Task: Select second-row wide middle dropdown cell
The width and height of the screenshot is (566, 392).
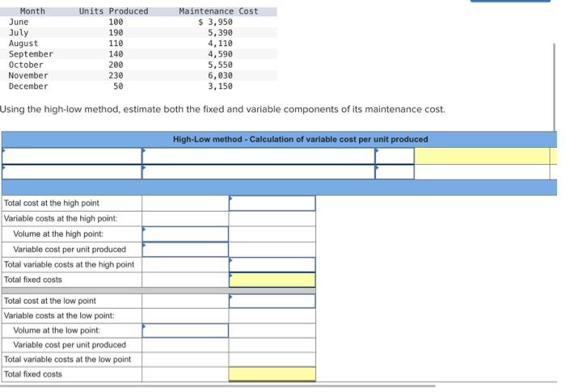Action: coord(259,172)
